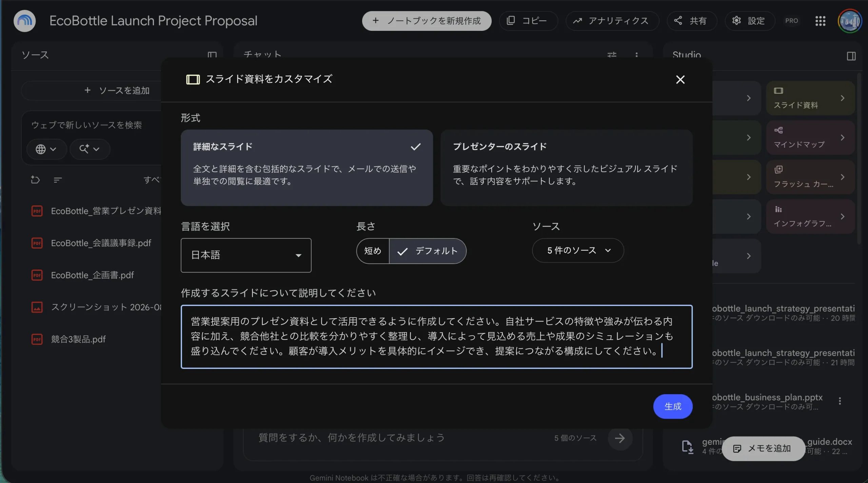Choose デフォルト length option

coord(428,251)
